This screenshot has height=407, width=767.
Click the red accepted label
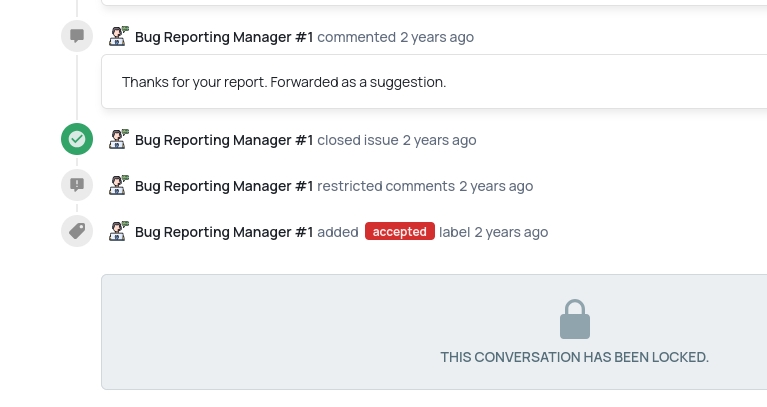pos(400,232)
